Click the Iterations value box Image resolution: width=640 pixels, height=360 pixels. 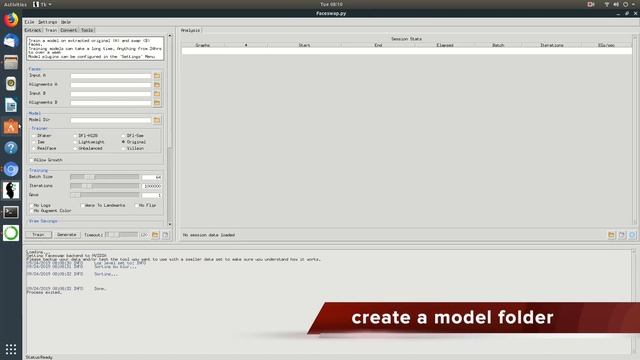tap(151, 186)
